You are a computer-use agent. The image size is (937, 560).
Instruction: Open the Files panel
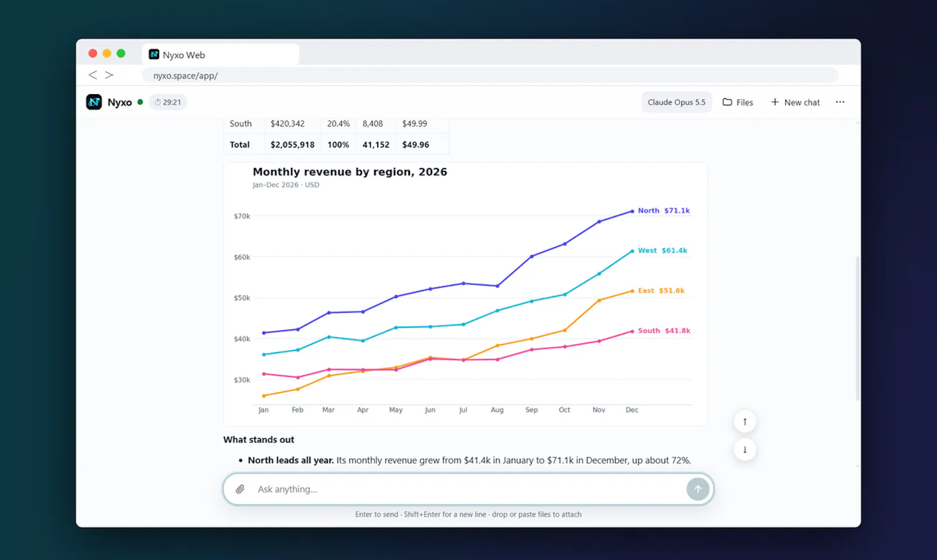click(738, 102)
